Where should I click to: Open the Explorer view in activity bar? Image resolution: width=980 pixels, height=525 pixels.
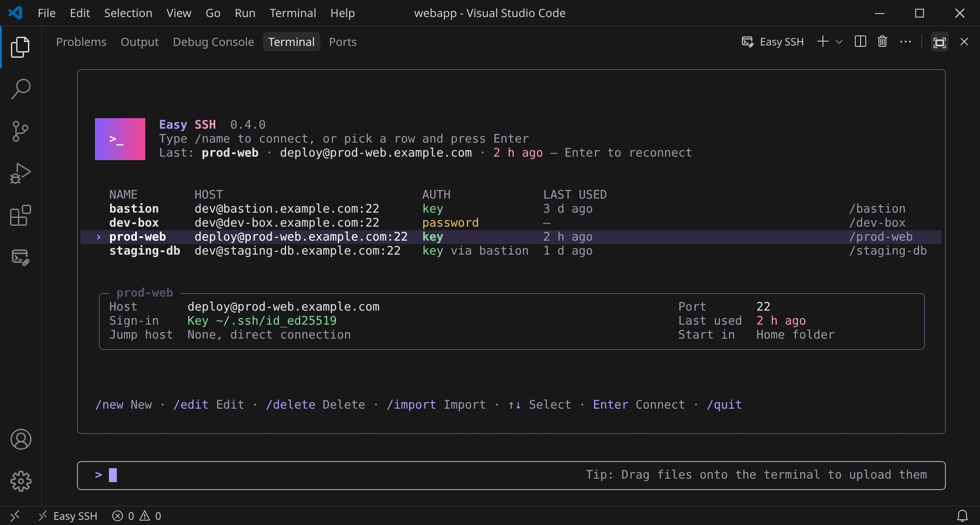pyautogui.click(x=21, y=47)
